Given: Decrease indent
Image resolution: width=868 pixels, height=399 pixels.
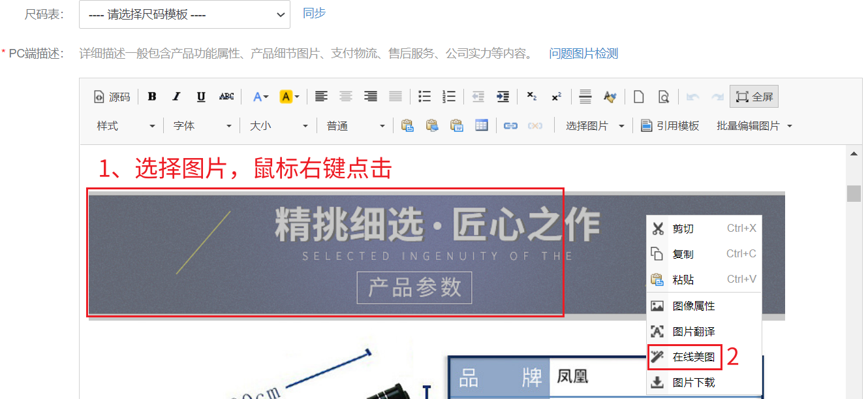Looking at the screenshot, I should click(478, 97).
